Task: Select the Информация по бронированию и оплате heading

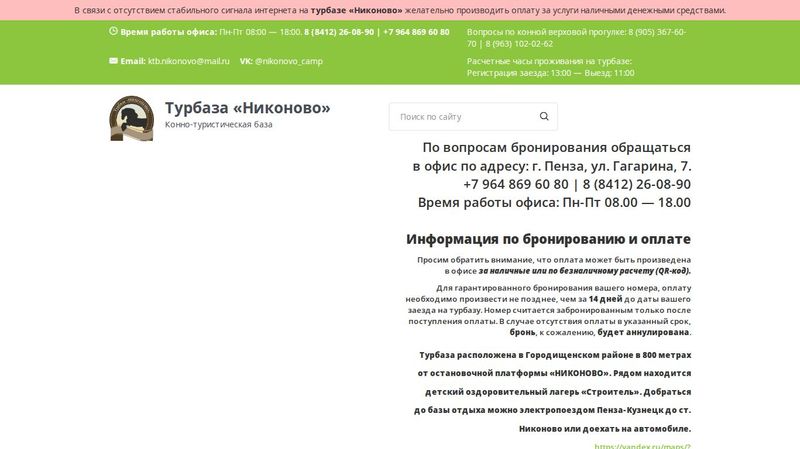Action: pos(548,239)
